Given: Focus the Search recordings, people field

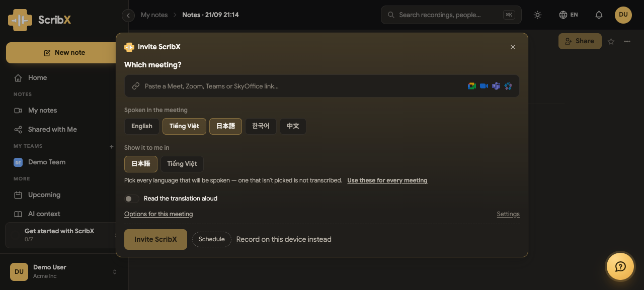Looking at the screenshot, I should click(x=451, y=15).
